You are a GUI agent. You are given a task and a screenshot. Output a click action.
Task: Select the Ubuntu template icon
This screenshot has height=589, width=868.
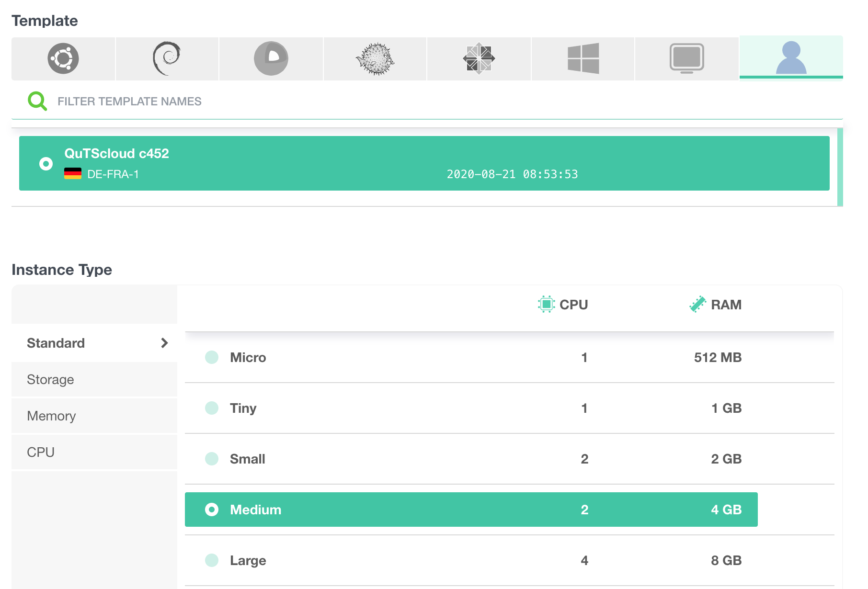coord(63,58)
